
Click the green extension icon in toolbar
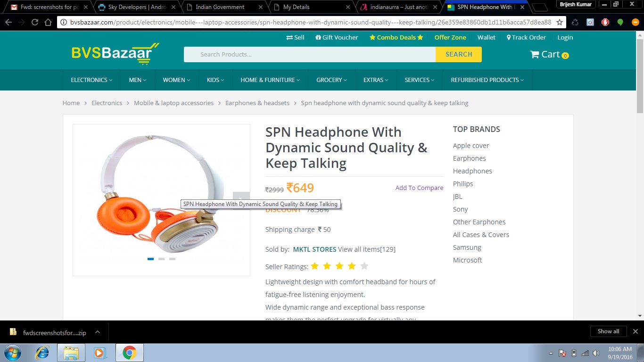pos(620,22)
